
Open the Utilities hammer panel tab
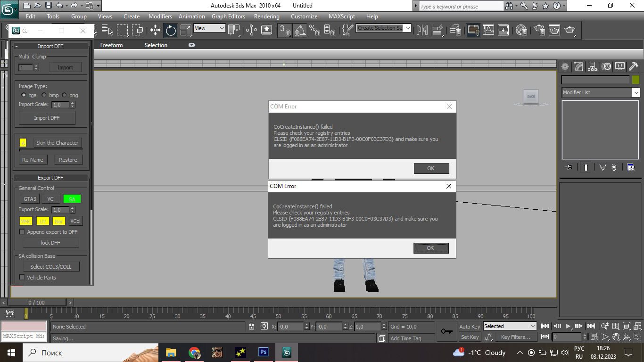pos(634,66)
